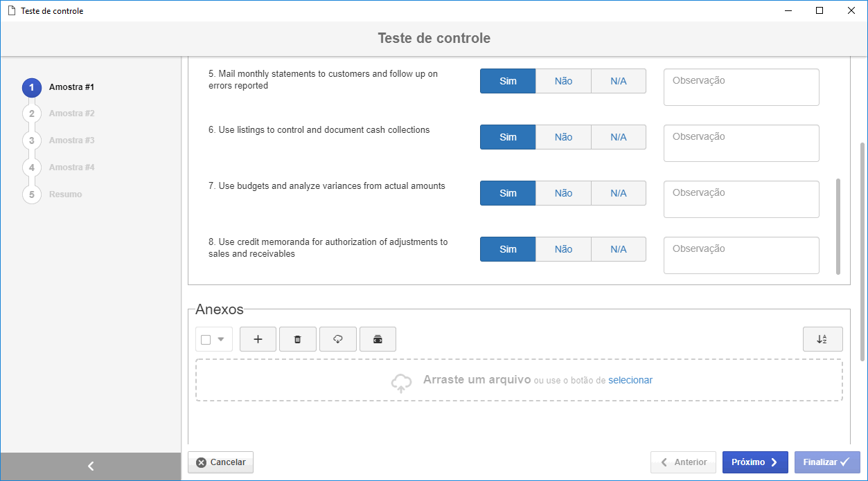Click the step 1 circle for Amostra #1
The height and width of the screenshot is (481, 868).
(x=31, y=88)
